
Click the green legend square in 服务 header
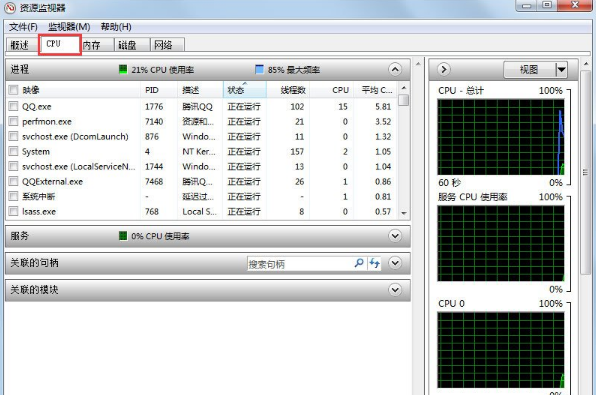(123, 236)
